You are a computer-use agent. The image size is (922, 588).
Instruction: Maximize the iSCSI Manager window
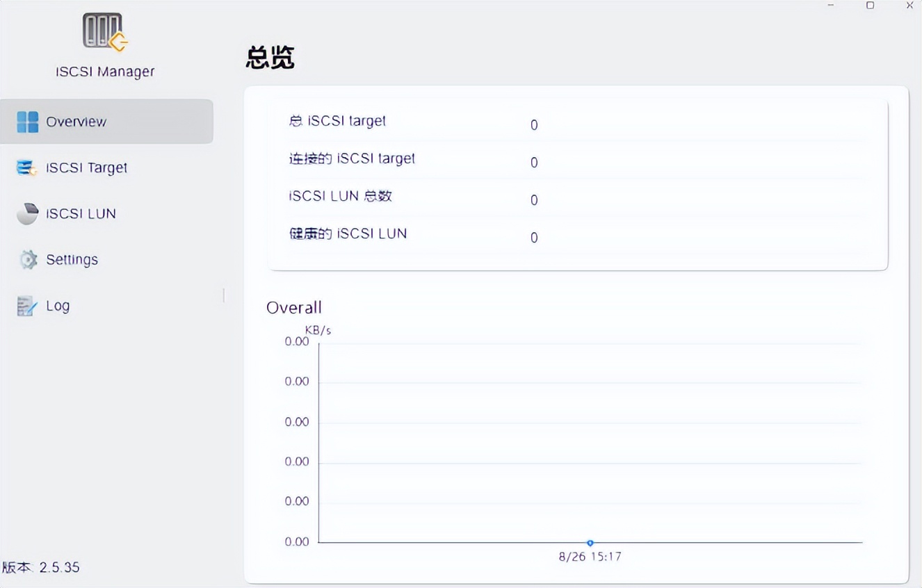pos(870,6)
